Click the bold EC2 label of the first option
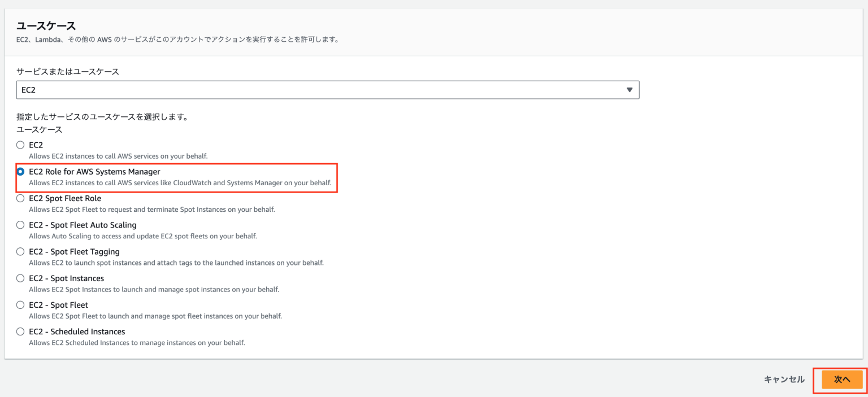This screenshot has width=868, height=397. [x=35, y=145]
